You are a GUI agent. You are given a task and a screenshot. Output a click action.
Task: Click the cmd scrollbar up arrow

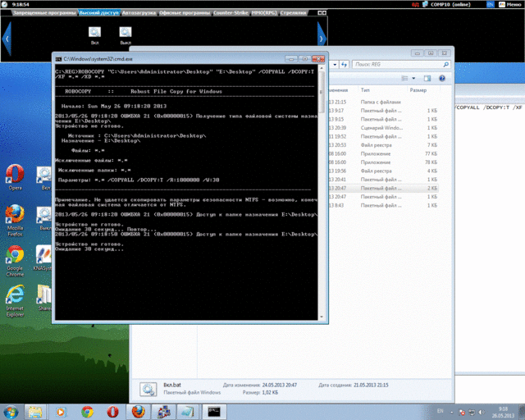[321, 68]
